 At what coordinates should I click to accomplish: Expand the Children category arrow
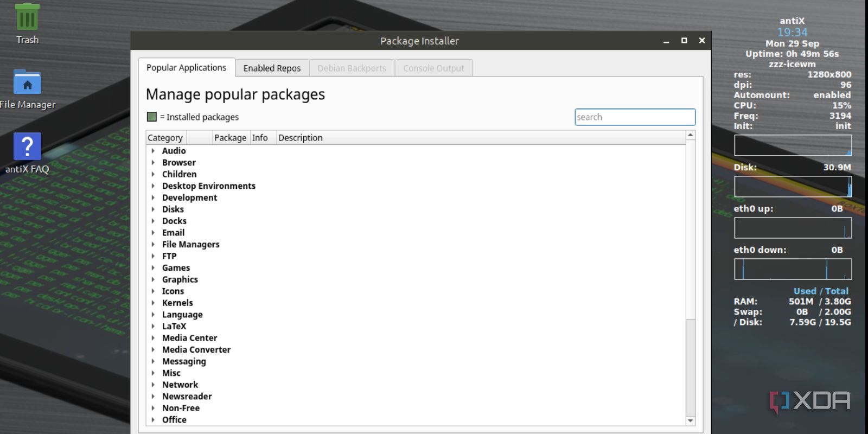(x=153, y=174)
